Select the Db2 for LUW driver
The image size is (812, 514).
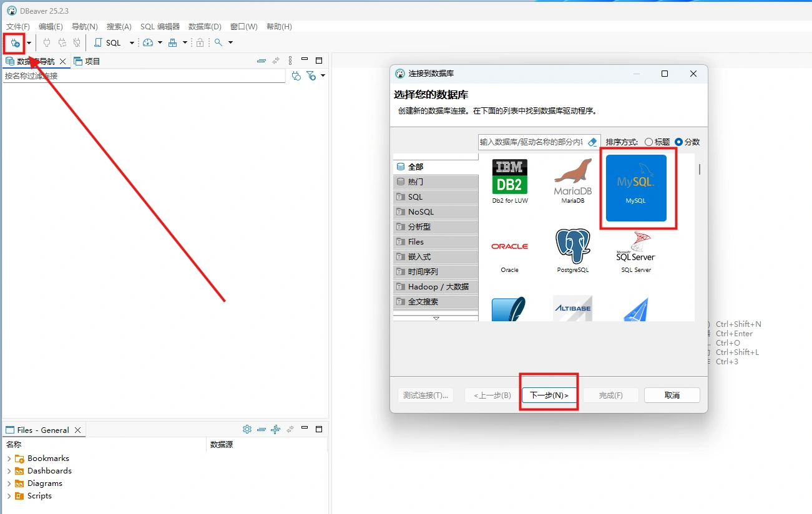(509, 181)
